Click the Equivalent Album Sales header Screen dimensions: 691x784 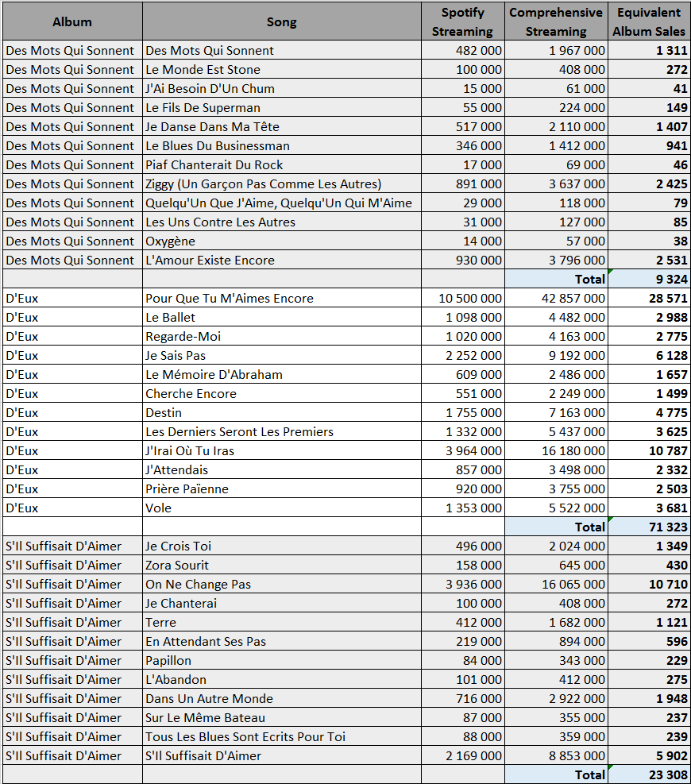pos(649,21)
